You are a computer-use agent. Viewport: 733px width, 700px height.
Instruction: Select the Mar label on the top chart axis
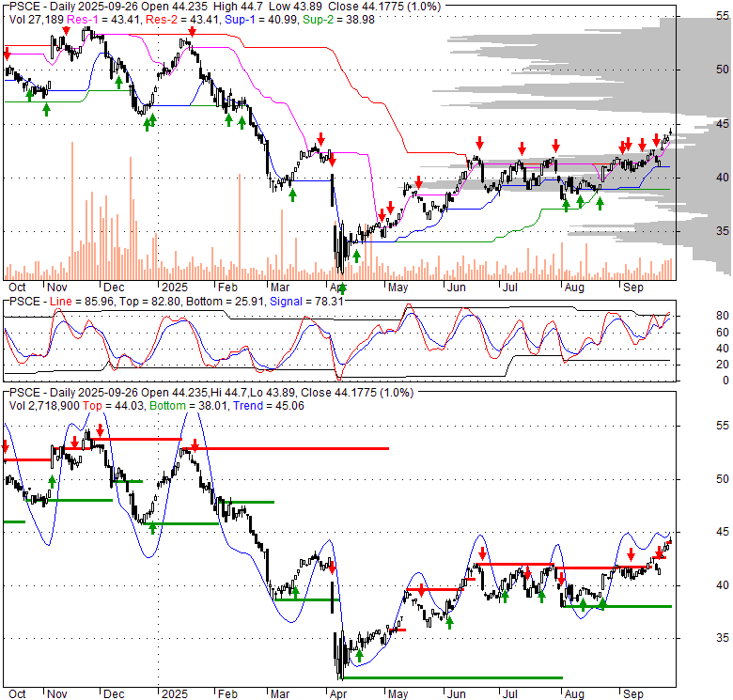[279, 288]
